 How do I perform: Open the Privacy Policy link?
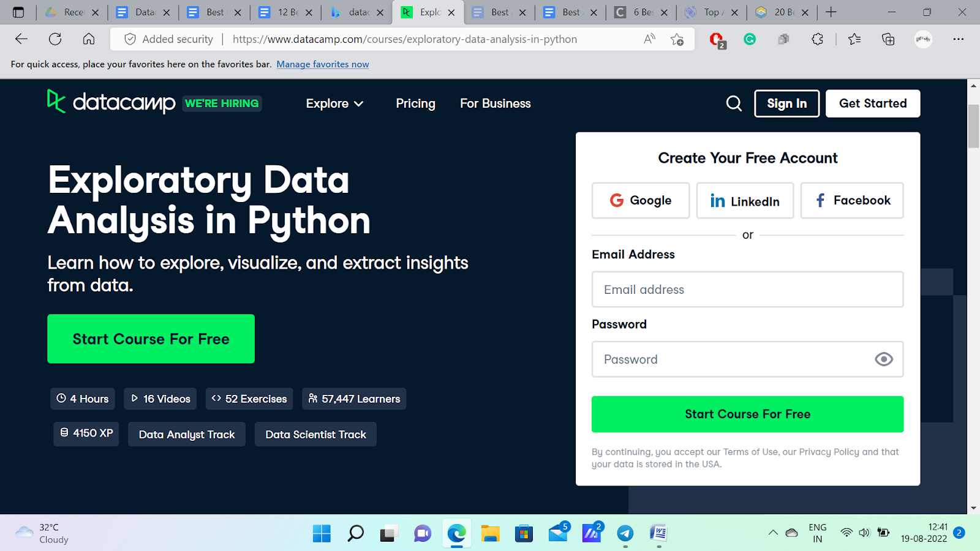[x=829, y=452]
